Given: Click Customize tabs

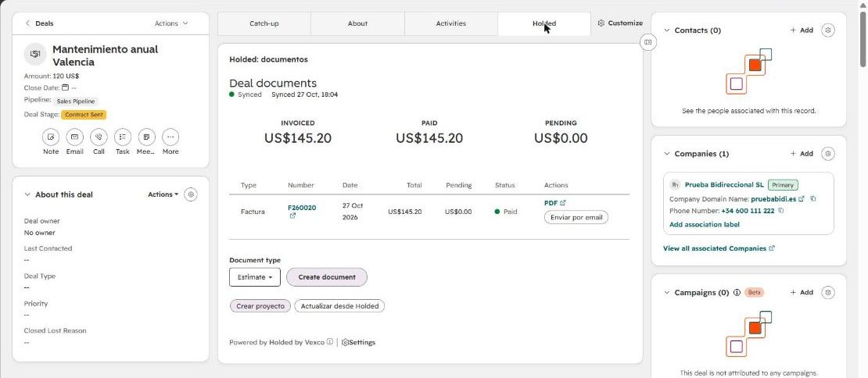Looking at the screenshot, I should click(x=620, y=23).
